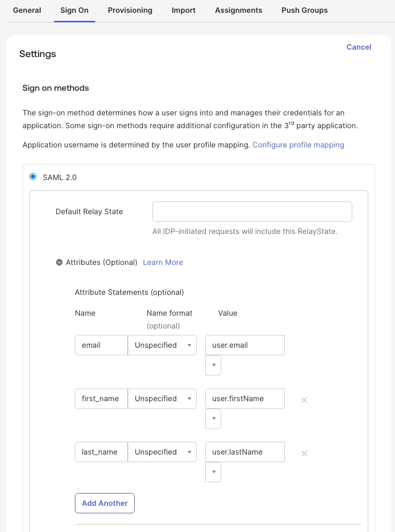Expand value dropdown under user.firstName
This screenshot has width=395, height=532.
coord(213,419)
